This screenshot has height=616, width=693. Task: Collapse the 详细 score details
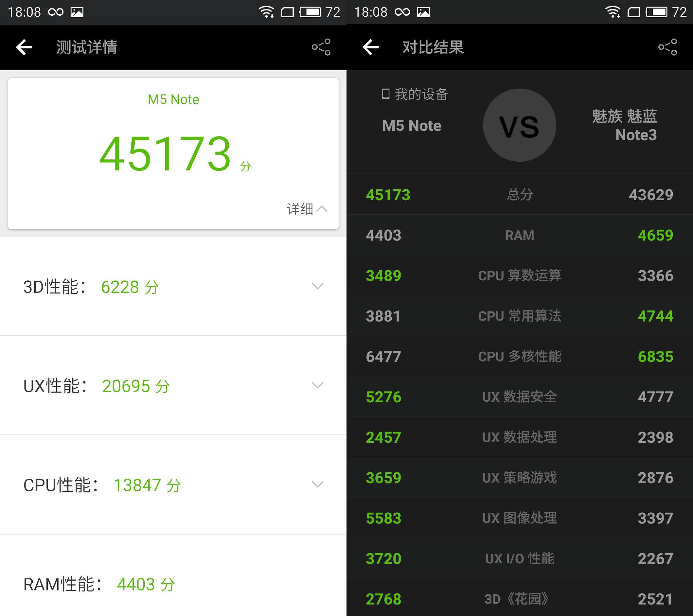coord(307,209)
